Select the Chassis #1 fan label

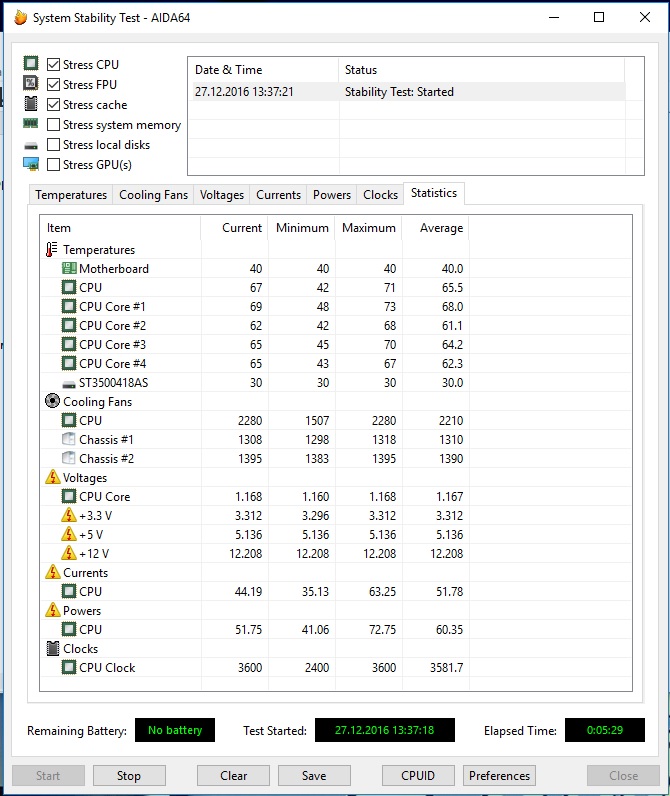[107, 440]
